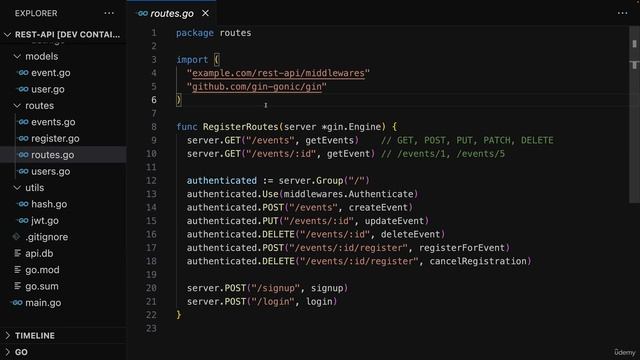
Task: Click cancelRegistration on line 18
Action: [x=478, y=261]
